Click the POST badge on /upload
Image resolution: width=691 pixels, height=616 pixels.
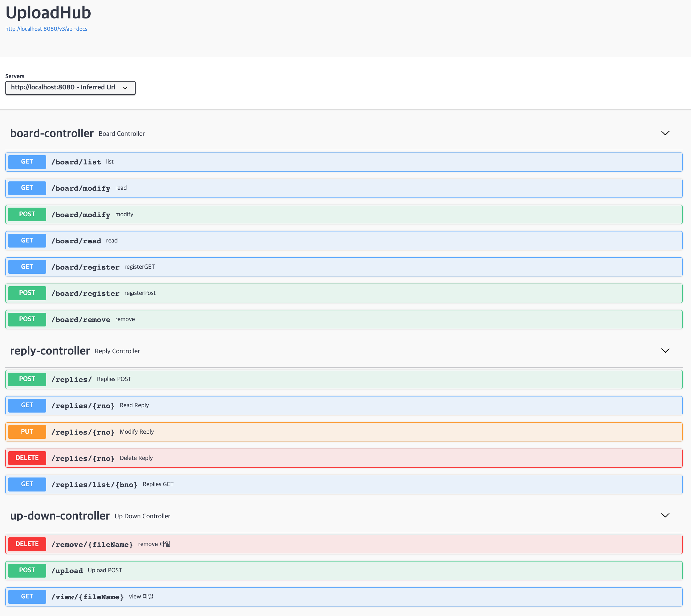(x=27, y=570)
